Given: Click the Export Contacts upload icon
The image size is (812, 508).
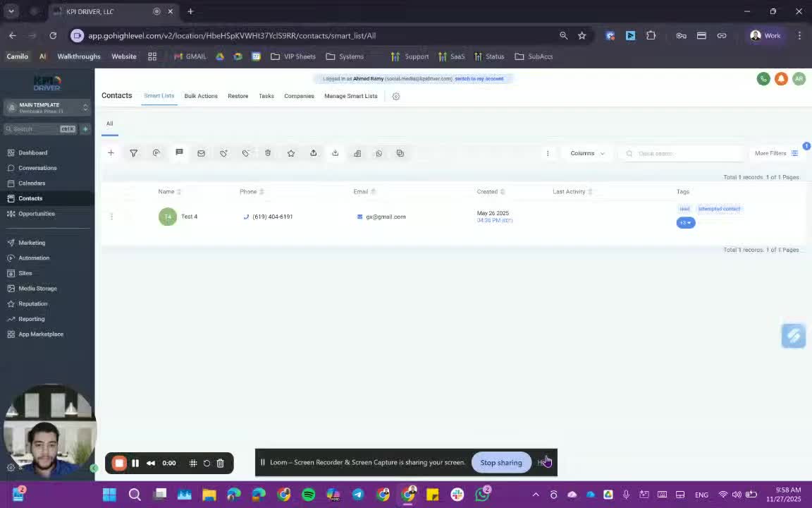Looking at the screenshot, I should (x=313, y=153).
